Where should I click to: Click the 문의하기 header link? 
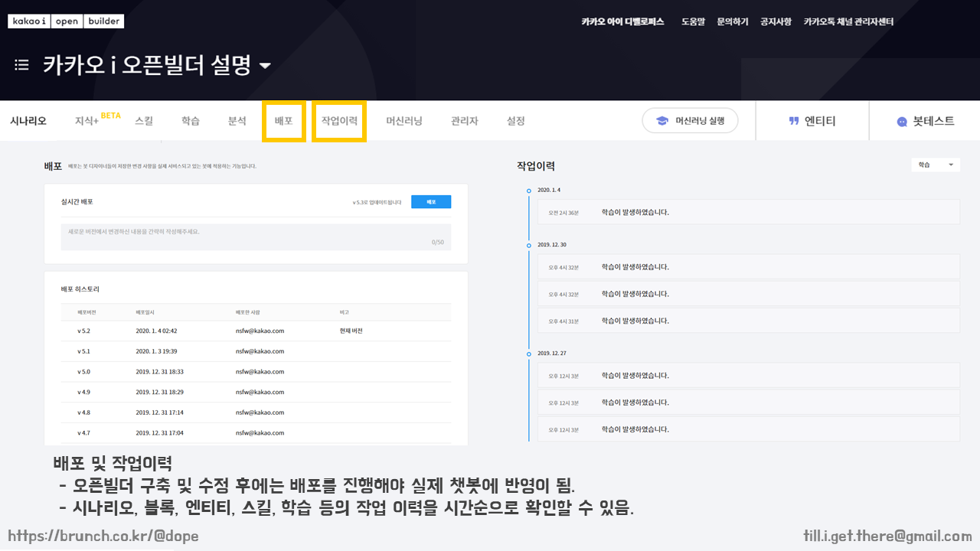click(x=733, y=21)
